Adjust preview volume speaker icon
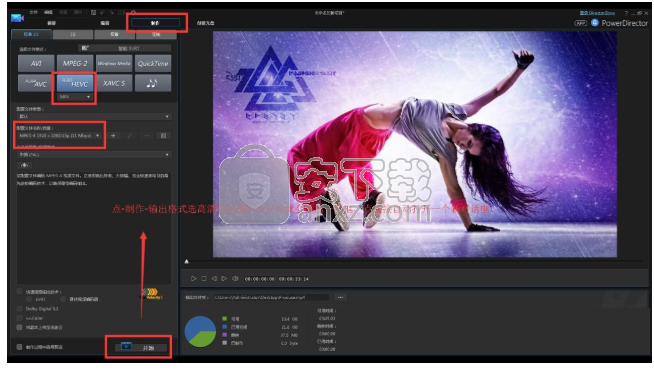Screen dimensions: 654x372 (235, 278)
